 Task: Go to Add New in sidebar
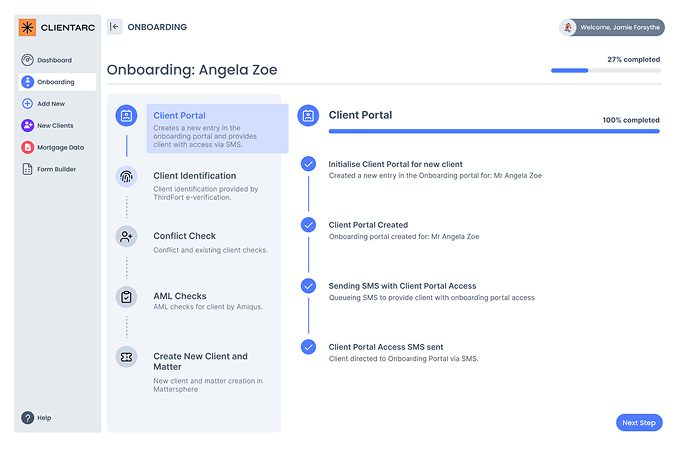point(57,104)
